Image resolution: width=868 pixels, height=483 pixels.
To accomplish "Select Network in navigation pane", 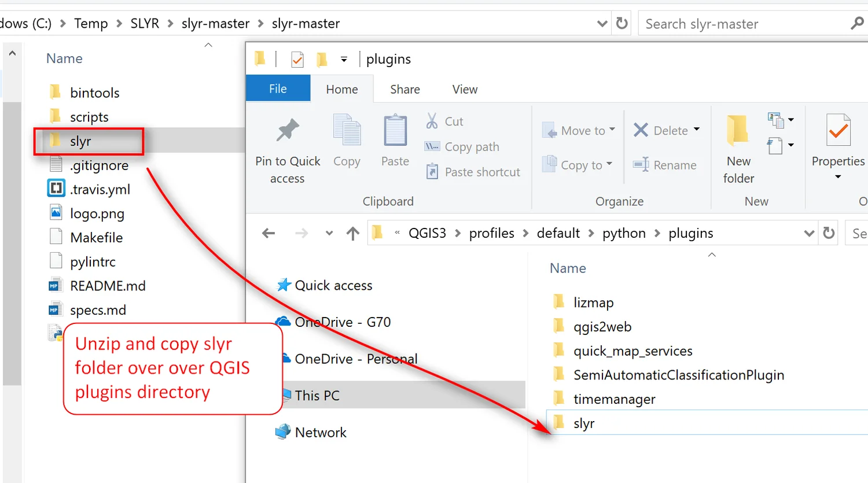I will point(311,432).
